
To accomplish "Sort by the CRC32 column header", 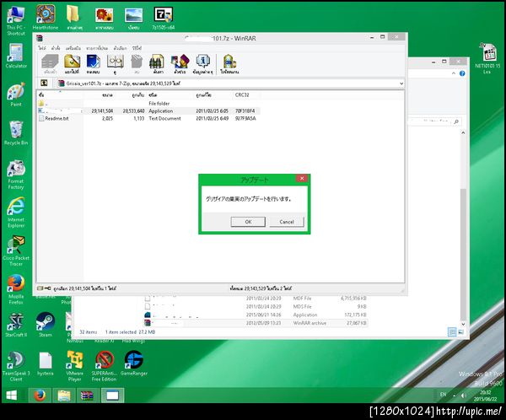I will coord(242,95).
